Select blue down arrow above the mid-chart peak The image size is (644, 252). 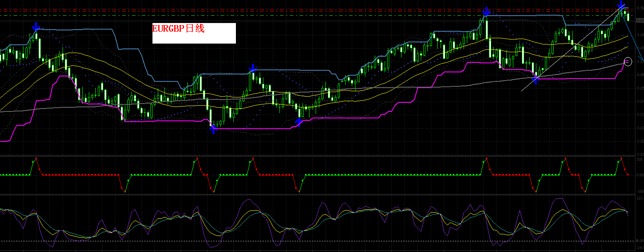[x=253, y=68]
